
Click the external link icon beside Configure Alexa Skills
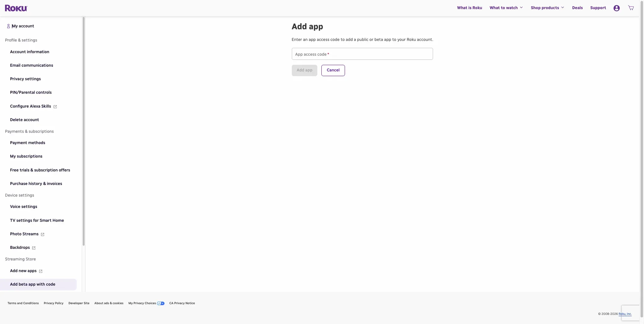[x=55, y=107]
